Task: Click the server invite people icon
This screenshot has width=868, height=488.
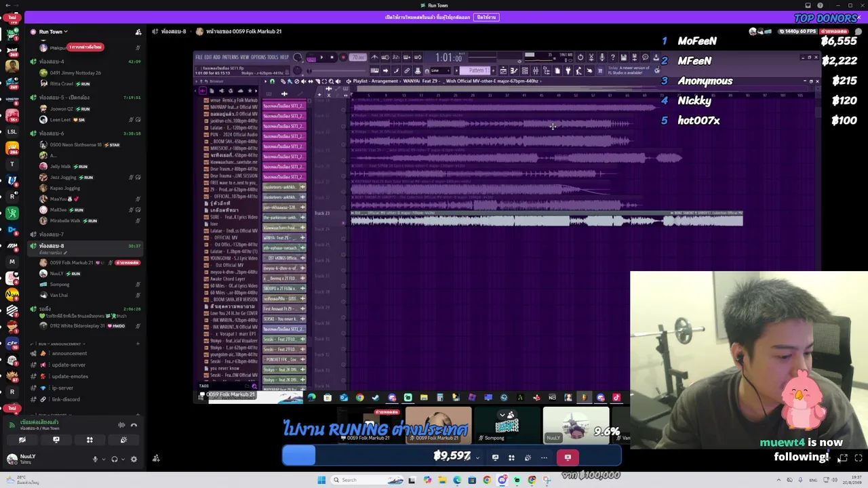Action: point(138,32)
